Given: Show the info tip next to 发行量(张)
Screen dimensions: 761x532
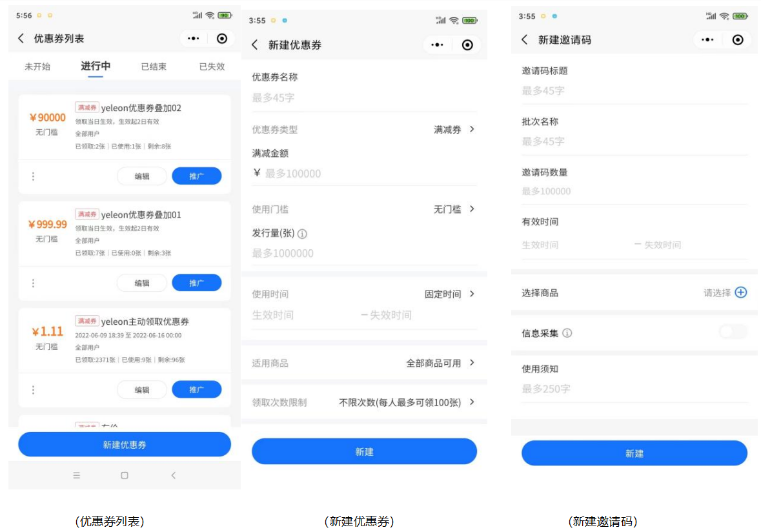Looking at the screenshot, I should point(302,234).
